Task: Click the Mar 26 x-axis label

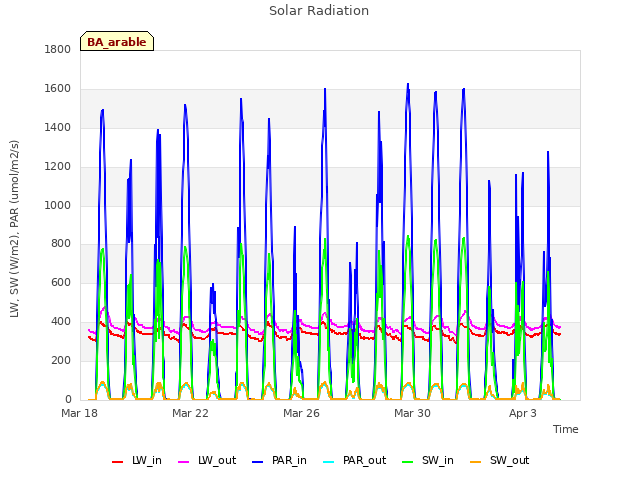Action: pos(301,413)
